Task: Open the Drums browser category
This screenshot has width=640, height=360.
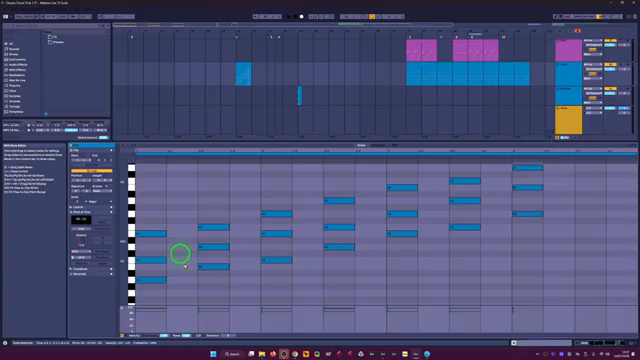Action: [x=14, y=54]
